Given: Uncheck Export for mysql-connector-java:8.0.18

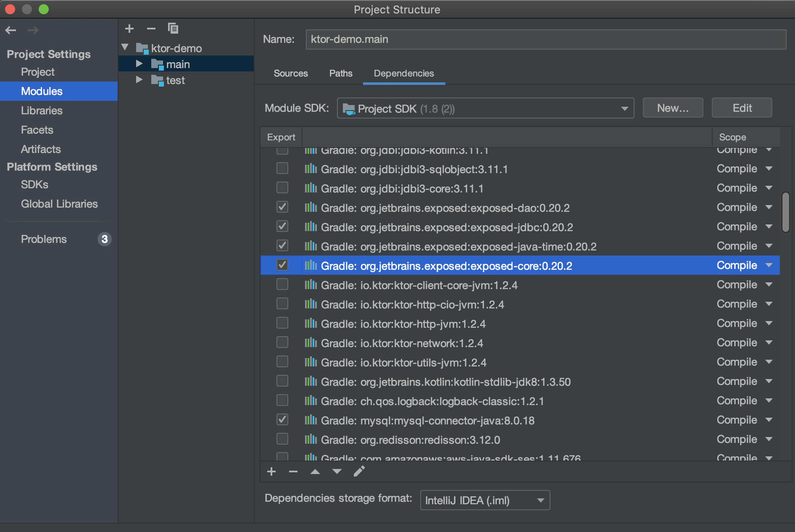Looking at the screenshot, I should coord(282,419).
